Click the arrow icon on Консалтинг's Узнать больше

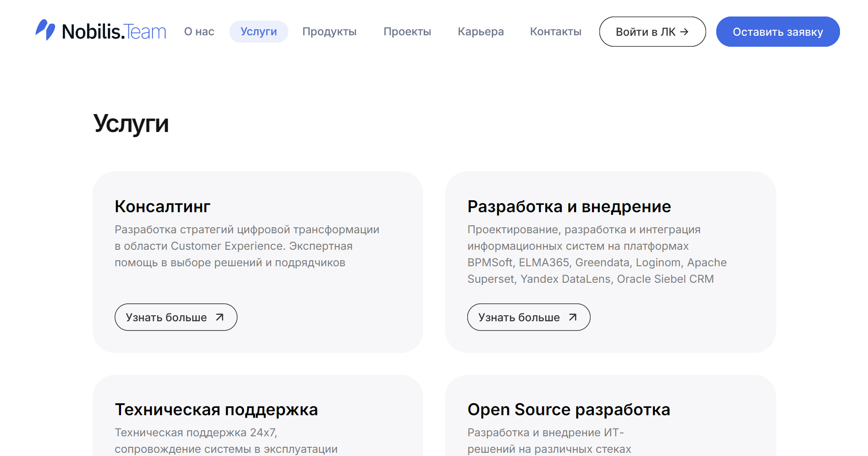click(x=220, y=317)
